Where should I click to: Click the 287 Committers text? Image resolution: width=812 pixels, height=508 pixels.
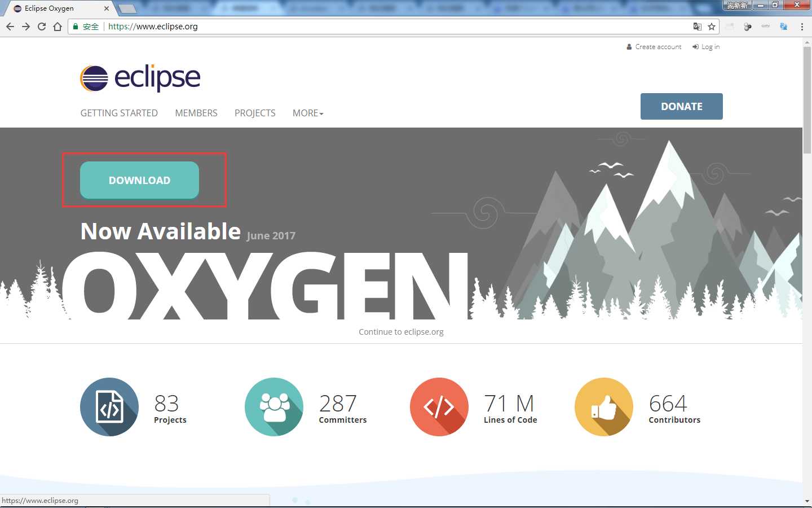point(343,409)
